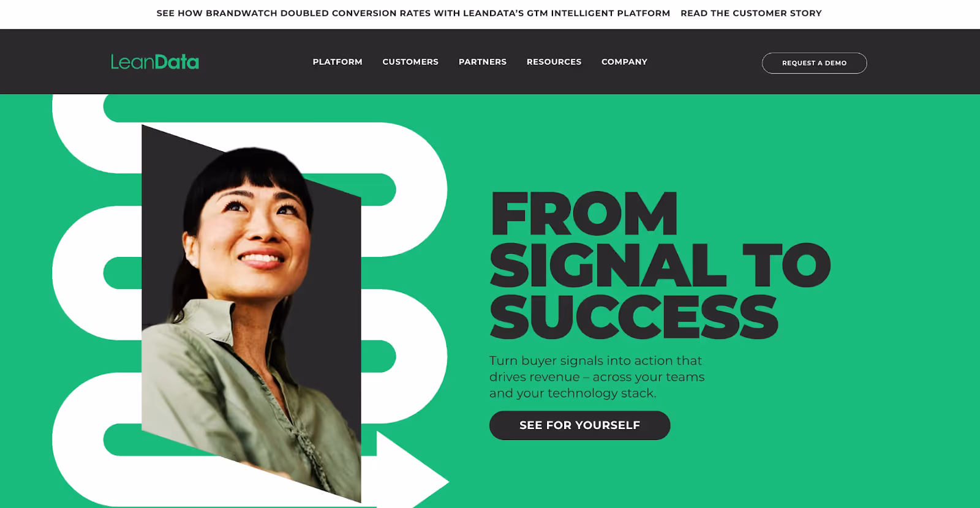Click the 'drives revenue' text line
Screen dimensions: 980x508
coord(597,377)
